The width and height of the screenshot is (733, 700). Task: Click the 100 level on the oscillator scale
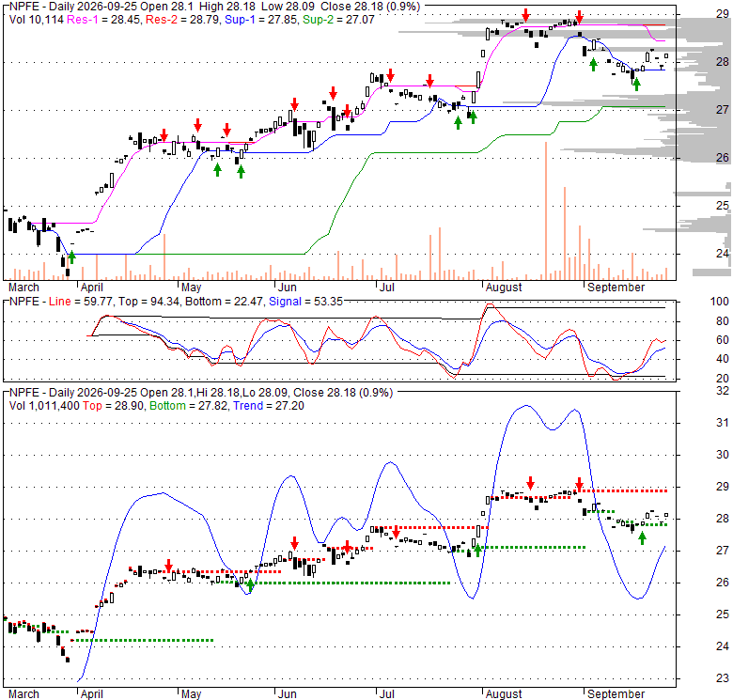pyautogui.click(x=720, y=302)
